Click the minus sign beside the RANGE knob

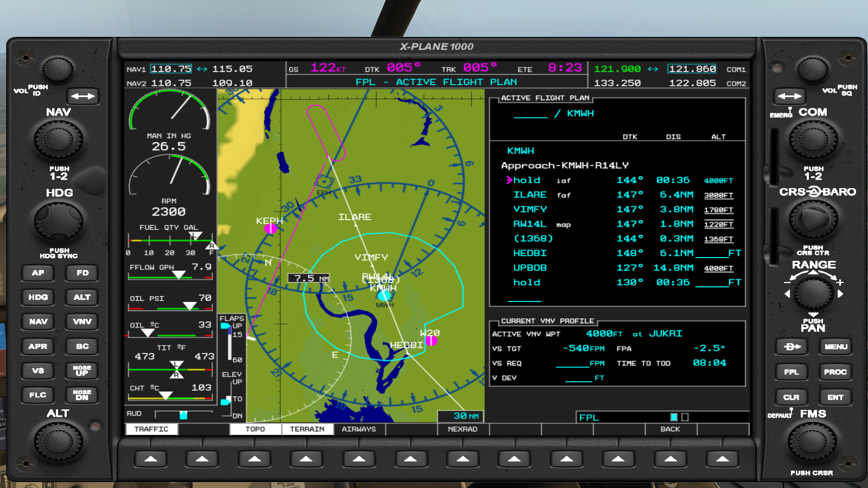(x=787, y=282)
